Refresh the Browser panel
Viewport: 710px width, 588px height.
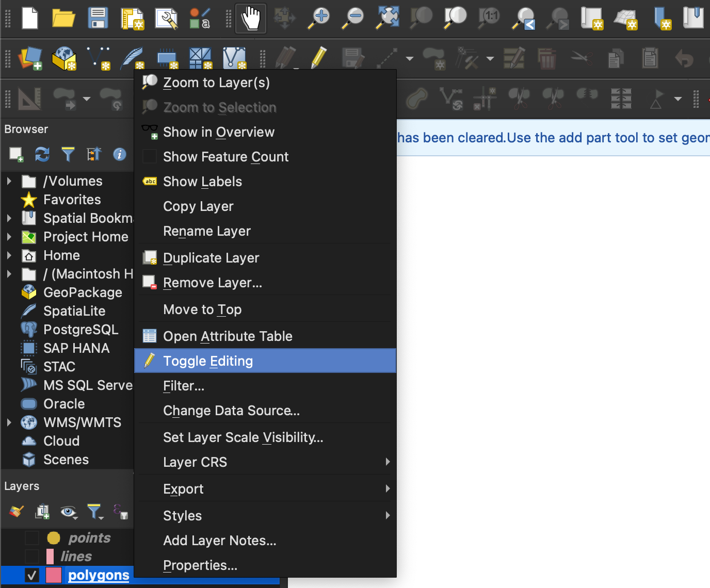42,154
